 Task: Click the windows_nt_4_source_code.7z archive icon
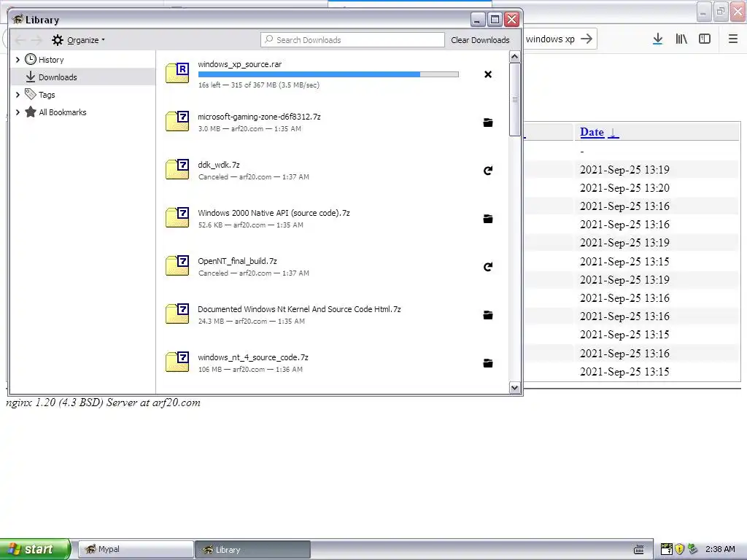[x=177, y=362]
